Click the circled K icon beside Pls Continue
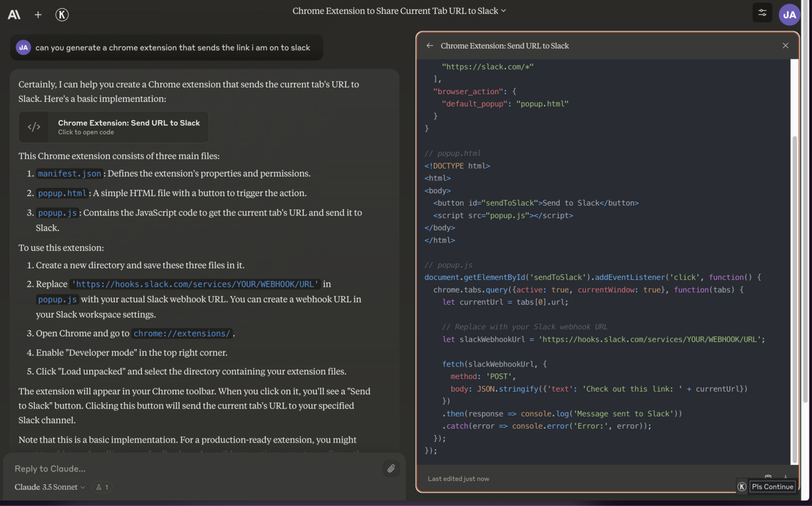The image size is (812, 506). (x=742, y=487)
